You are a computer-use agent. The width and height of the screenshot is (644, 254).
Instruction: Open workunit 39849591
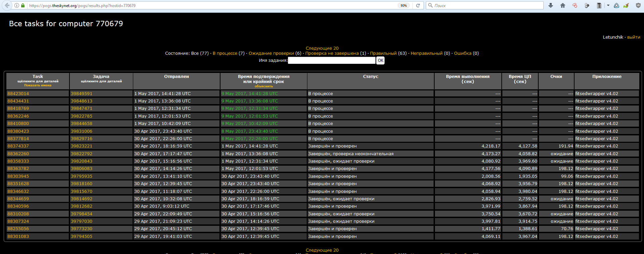[x=82, y=93]
